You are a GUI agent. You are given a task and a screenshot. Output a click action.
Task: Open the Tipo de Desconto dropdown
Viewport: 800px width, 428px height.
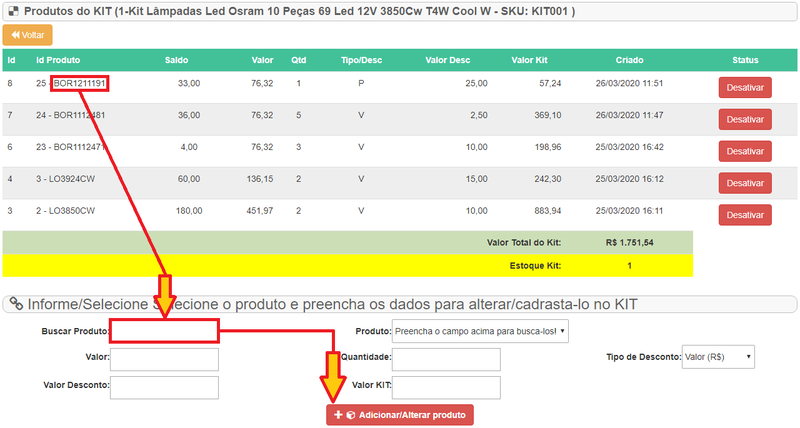pos(718,357)
